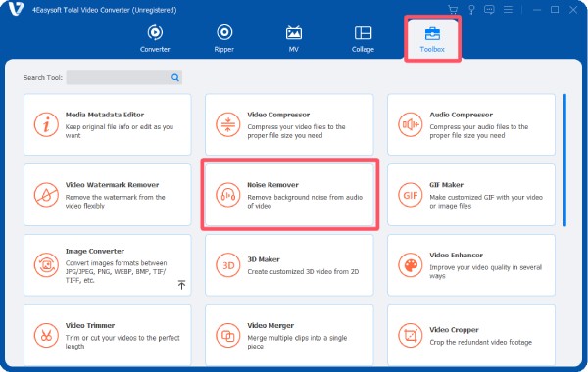Viewport: 588px width, 372px height.
Task: Open Video Enhancer title
Action: 457,256
